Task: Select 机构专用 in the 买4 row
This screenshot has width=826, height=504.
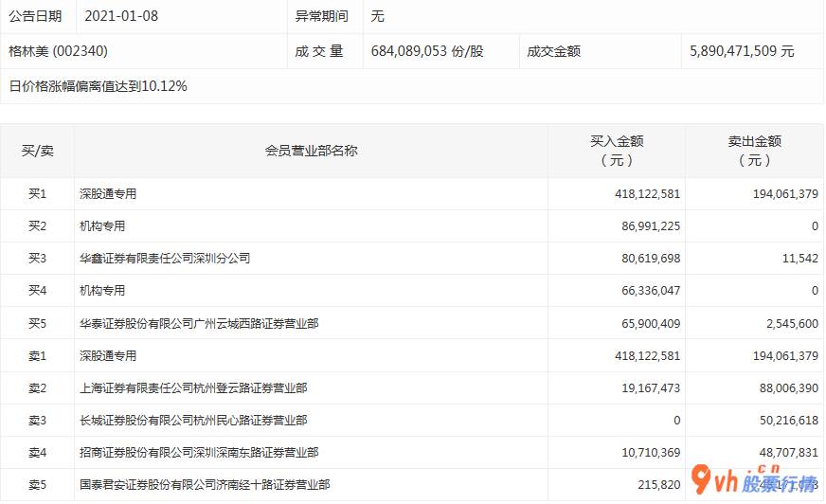Action: click(x=102, y=290)
